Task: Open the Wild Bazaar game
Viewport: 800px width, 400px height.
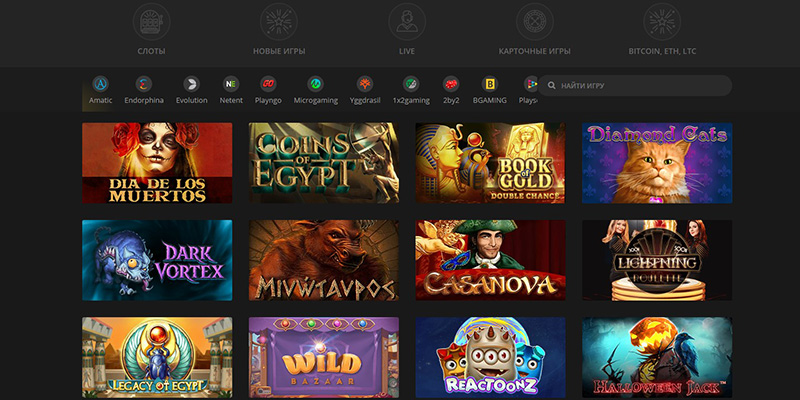Action: click(x=324, y=358)
